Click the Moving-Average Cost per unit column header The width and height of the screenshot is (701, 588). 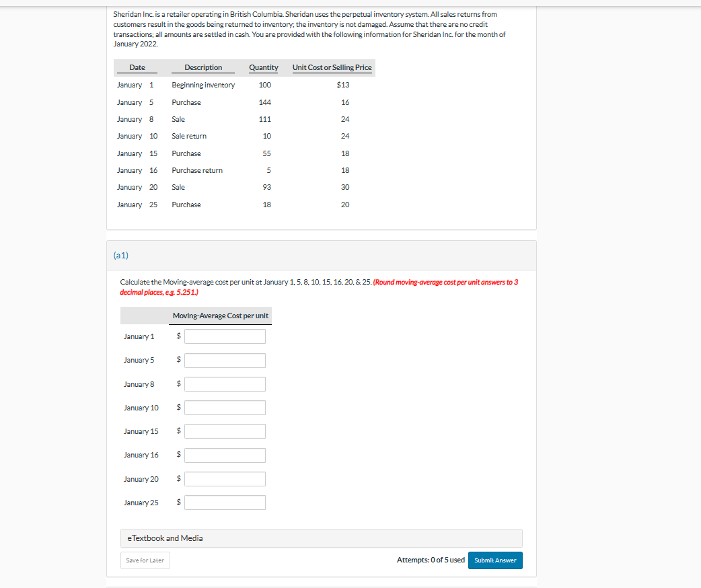[220, 316]
